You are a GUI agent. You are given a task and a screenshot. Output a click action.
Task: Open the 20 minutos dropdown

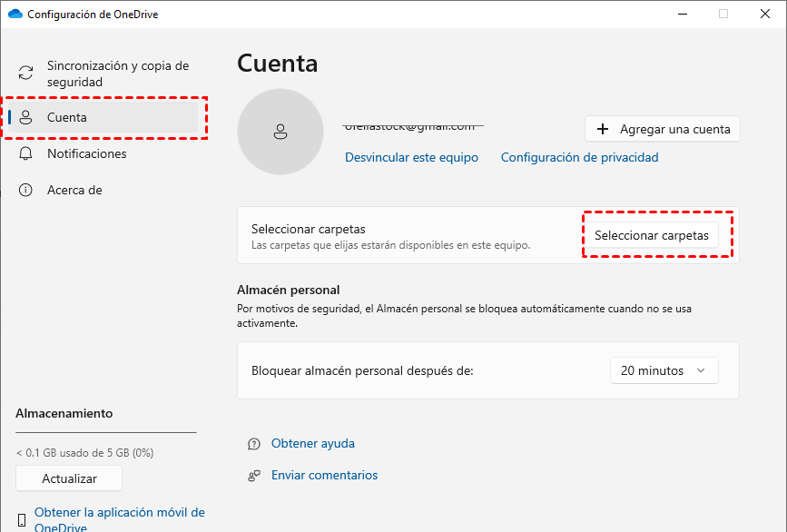click(664, 371)
